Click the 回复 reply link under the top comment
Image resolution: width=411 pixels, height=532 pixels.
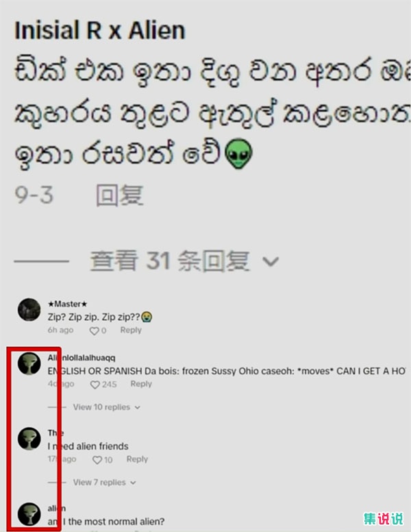pos(120,195)
